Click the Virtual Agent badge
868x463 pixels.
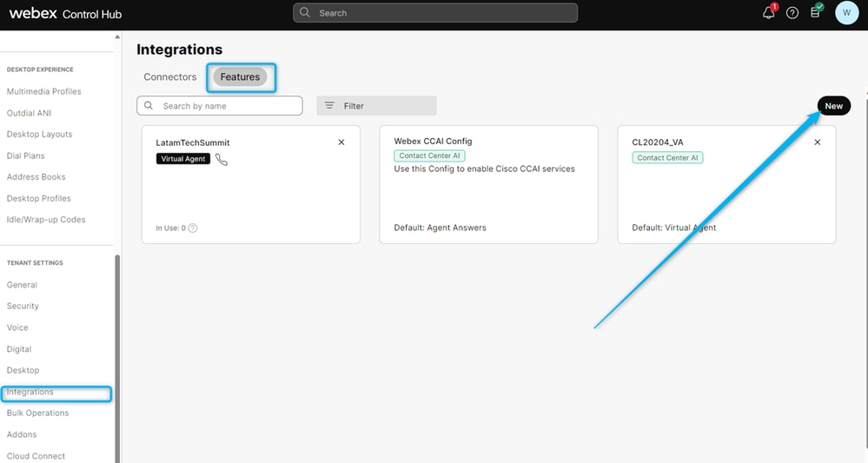point(183,159)
